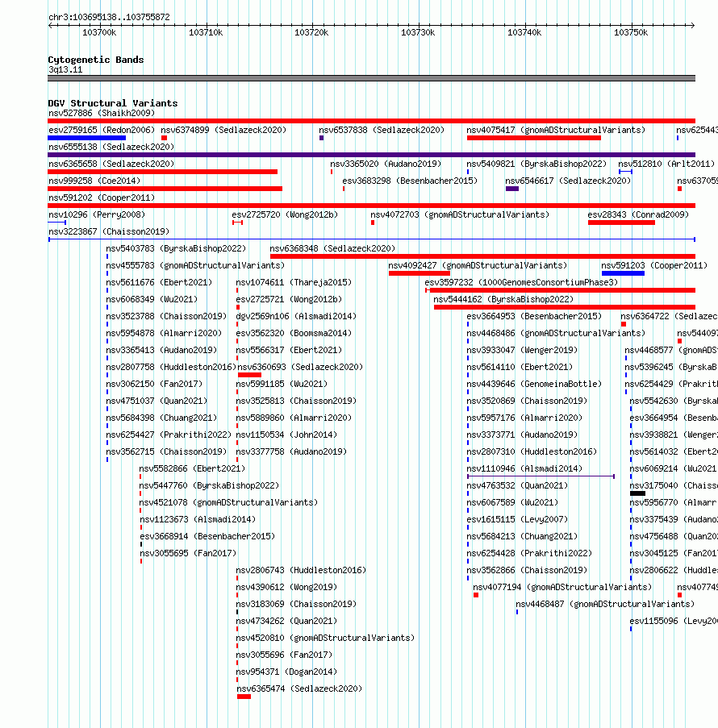This screenshot has height=728, width=718.
Task: Select nsv4072703 (gnomADStructuralVariants) label
Action: 460,214
